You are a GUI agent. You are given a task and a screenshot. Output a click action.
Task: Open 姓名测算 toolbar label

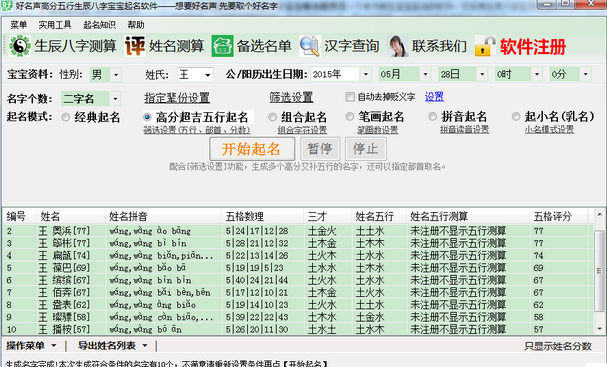(x=177, y=46)
